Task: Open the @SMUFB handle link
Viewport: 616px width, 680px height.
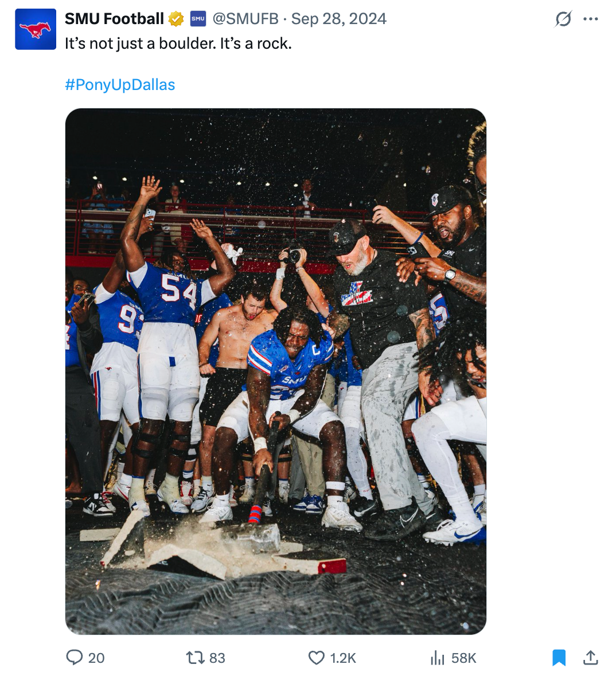Action: [x=245, y=19]
